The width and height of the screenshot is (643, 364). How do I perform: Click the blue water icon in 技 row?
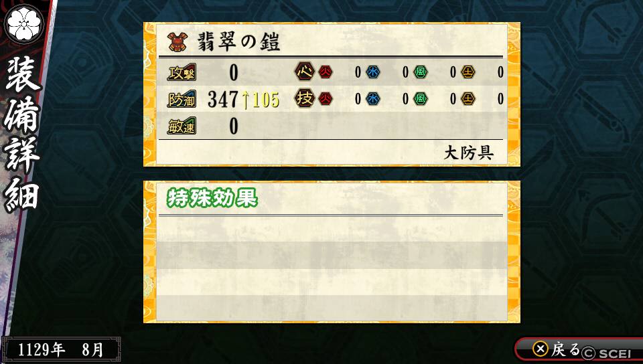point(373,98)
